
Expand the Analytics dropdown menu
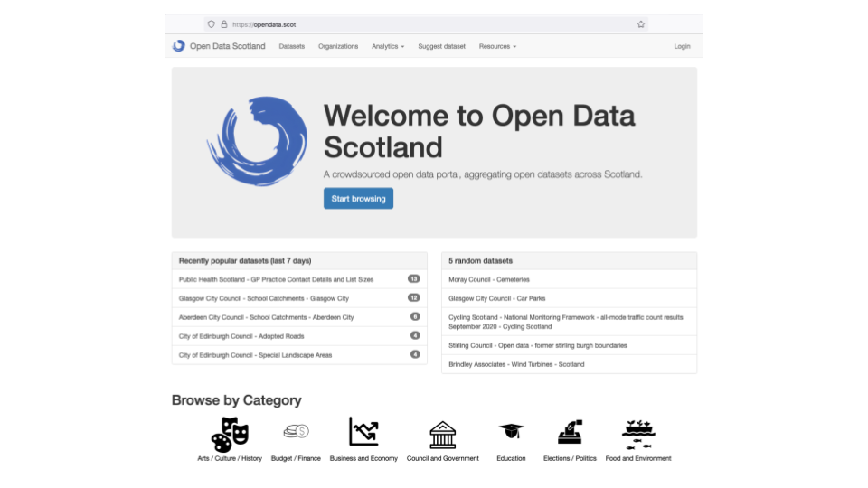tap(388, 46)
